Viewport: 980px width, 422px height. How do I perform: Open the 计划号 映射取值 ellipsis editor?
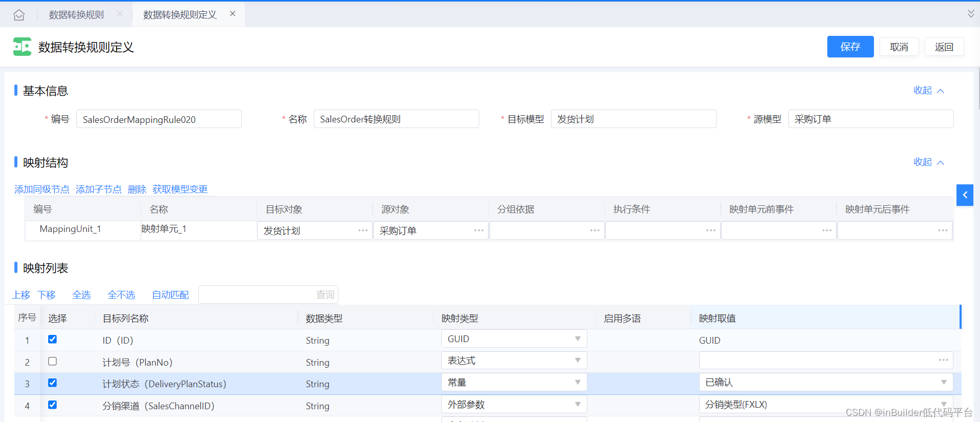click(943, 360)
